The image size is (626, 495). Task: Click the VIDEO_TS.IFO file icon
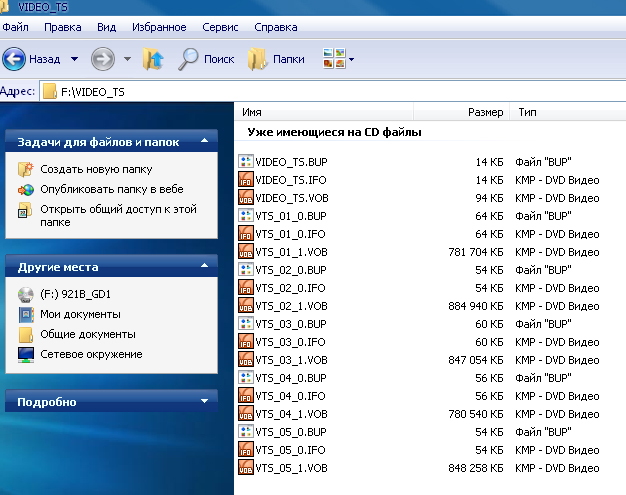246,179
